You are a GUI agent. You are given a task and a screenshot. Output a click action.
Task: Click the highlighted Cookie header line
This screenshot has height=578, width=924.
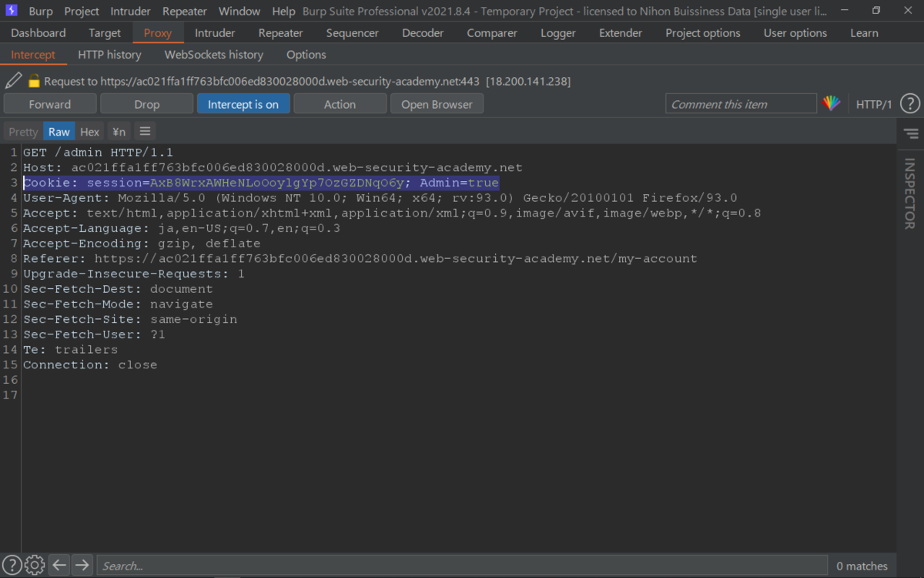pos(261,183)
